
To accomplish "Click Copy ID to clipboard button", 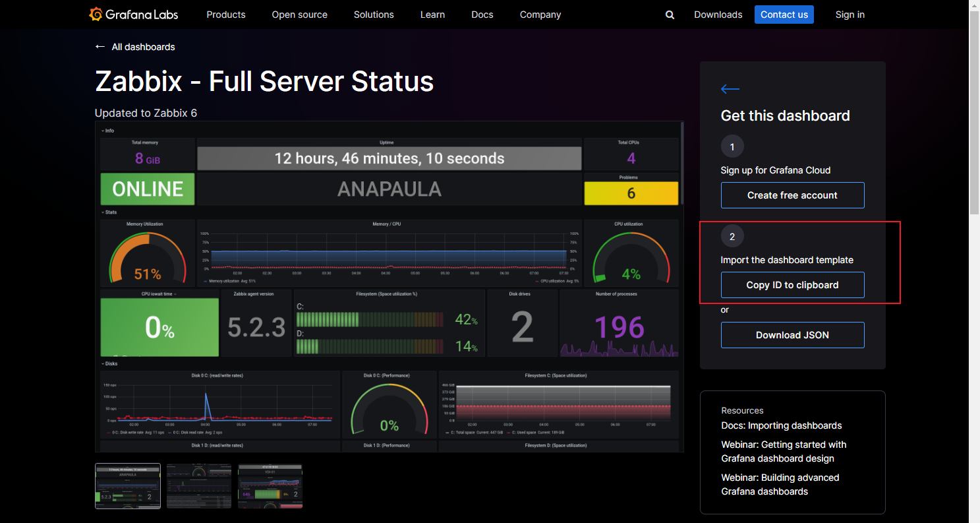I will click(792, 285).
